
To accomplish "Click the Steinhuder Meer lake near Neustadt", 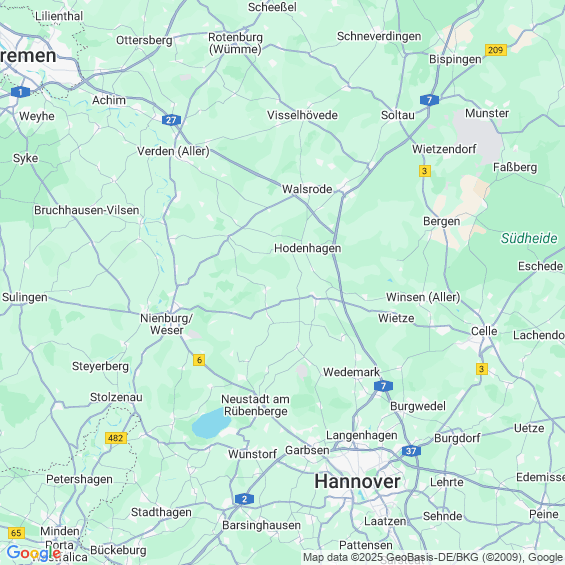I will point(211,423).
